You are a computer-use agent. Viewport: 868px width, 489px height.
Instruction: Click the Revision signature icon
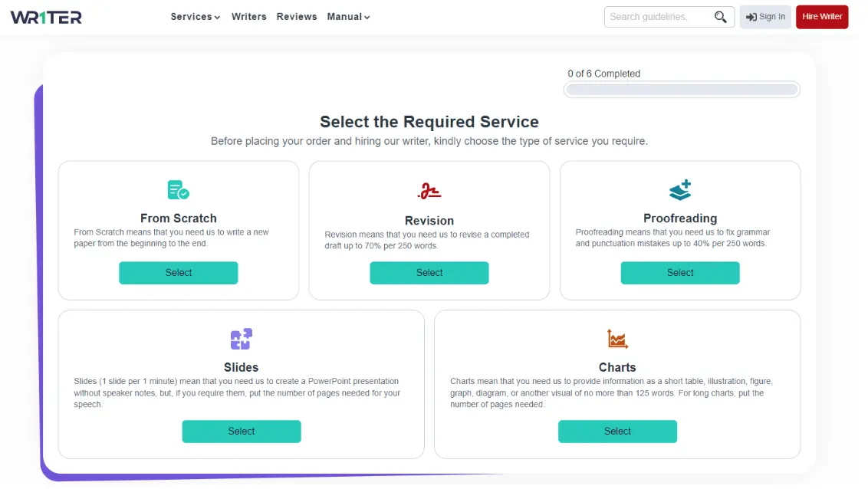coord(429,191)
